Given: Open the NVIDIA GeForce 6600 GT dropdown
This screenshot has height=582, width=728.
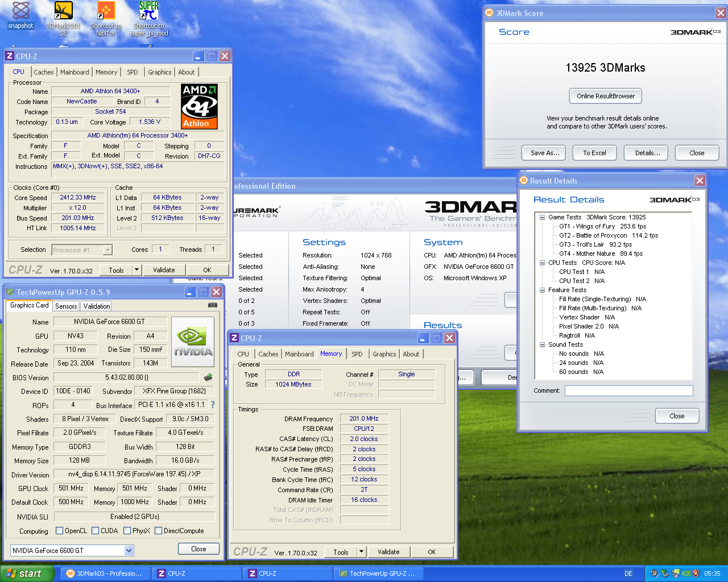Looking at the screenshot, I should tap(129, 550).
